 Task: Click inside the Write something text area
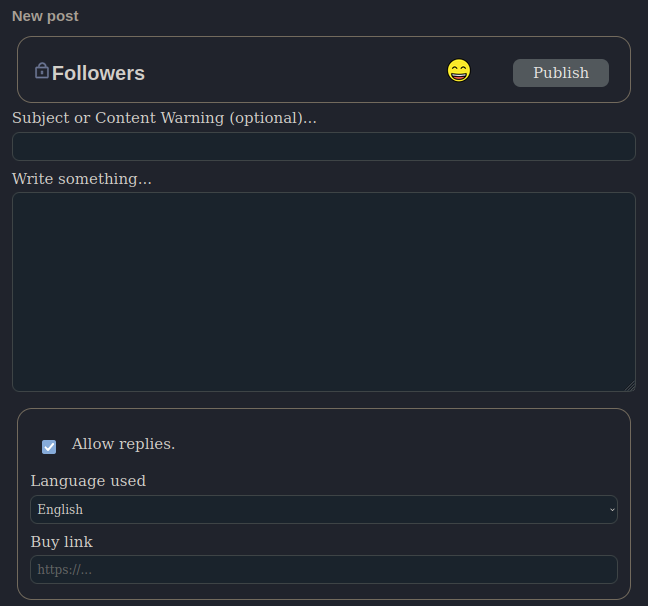(323, 291)
